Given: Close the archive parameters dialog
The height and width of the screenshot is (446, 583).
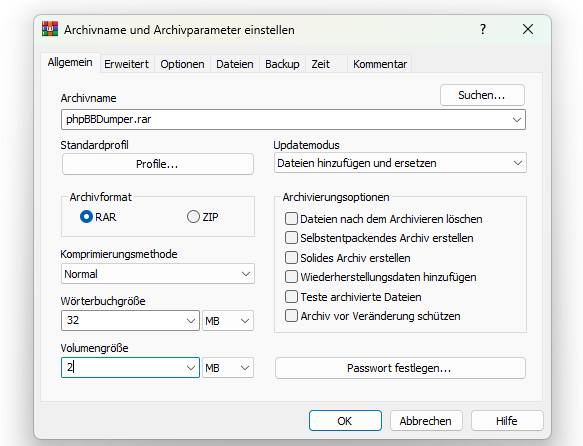Looking at the screenshot, I should [x=528, y=29].
